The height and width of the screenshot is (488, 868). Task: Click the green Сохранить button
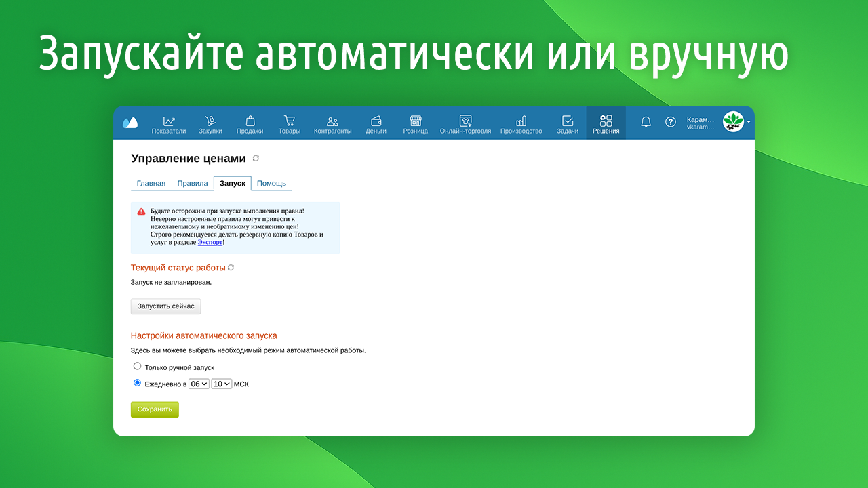155,409
